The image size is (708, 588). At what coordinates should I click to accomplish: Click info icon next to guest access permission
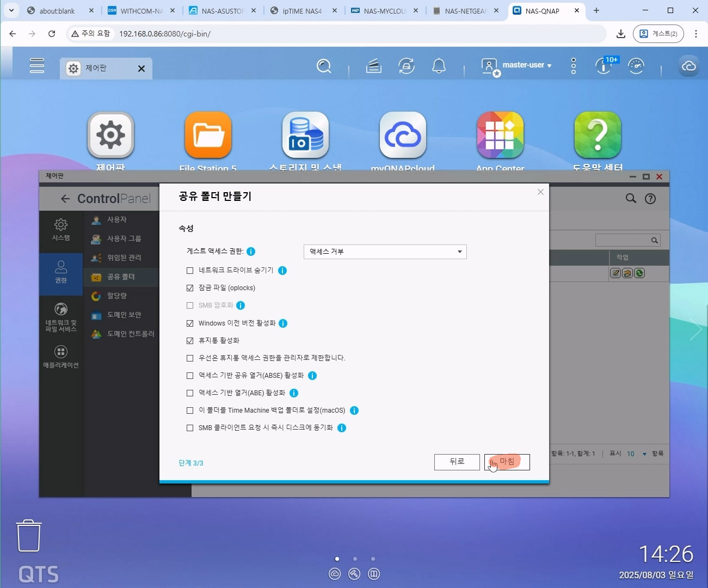251,252
